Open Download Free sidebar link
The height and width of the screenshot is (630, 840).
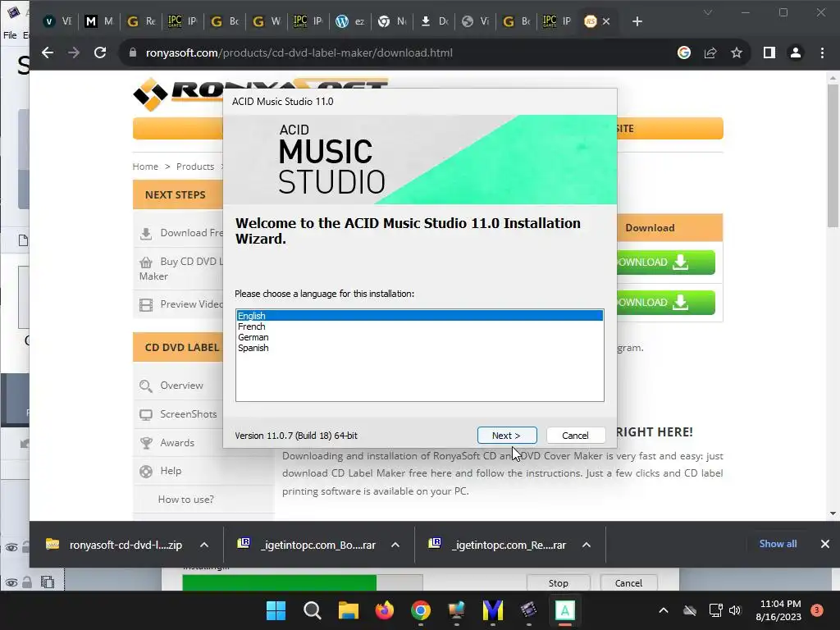191,233
